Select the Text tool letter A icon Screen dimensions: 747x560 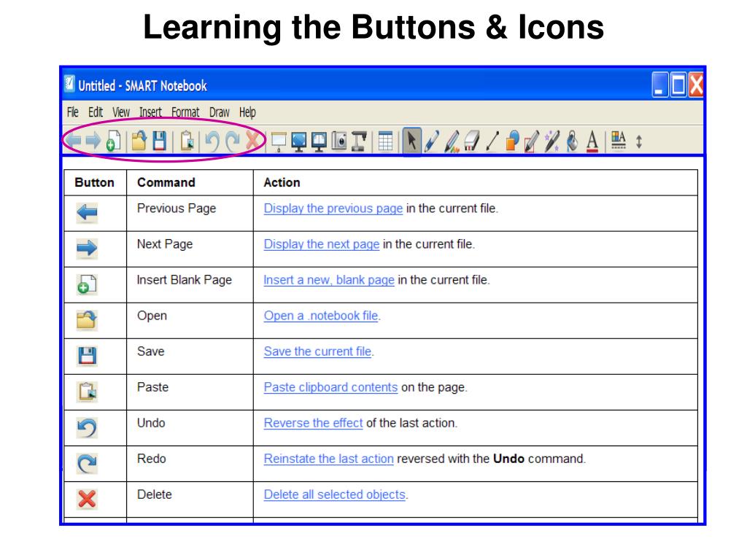pyautogui.click(x=592, y=141)
